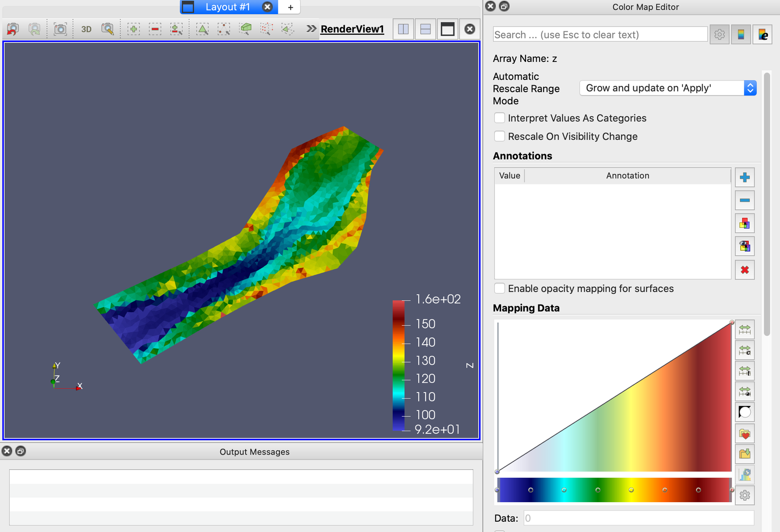780x532 pixels.
Task: Add a new annotation entry
Action: tap(744, 177)
